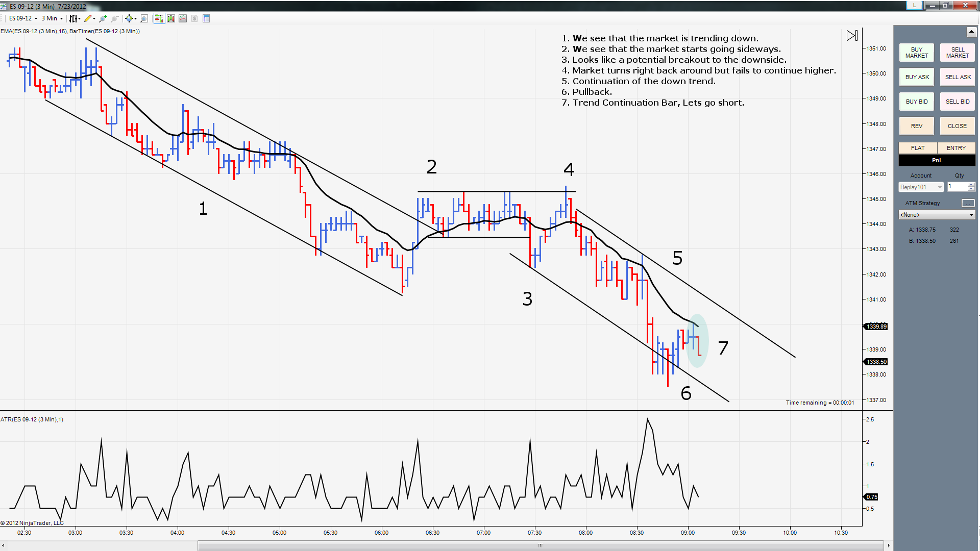The height and width of the screenshot is (551, 980).
Task: Click the FLAT position field
Action: pos(918,148)
